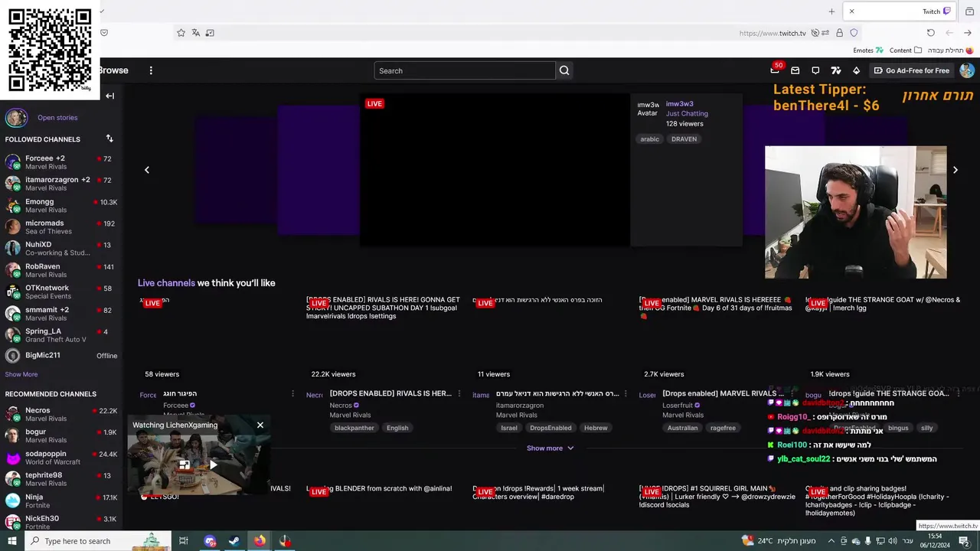
Task: Open the site lock security icon
Action: point(840,33)
